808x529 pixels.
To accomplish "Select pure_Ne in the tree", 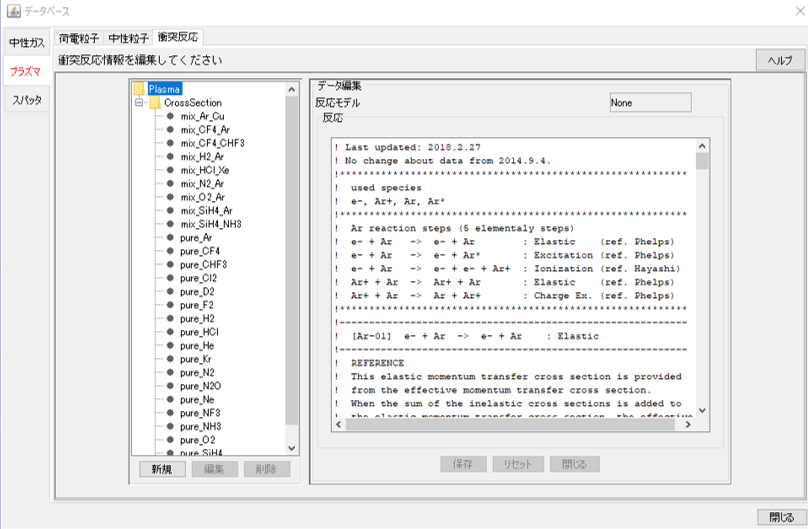I will (x=197, y=399).
